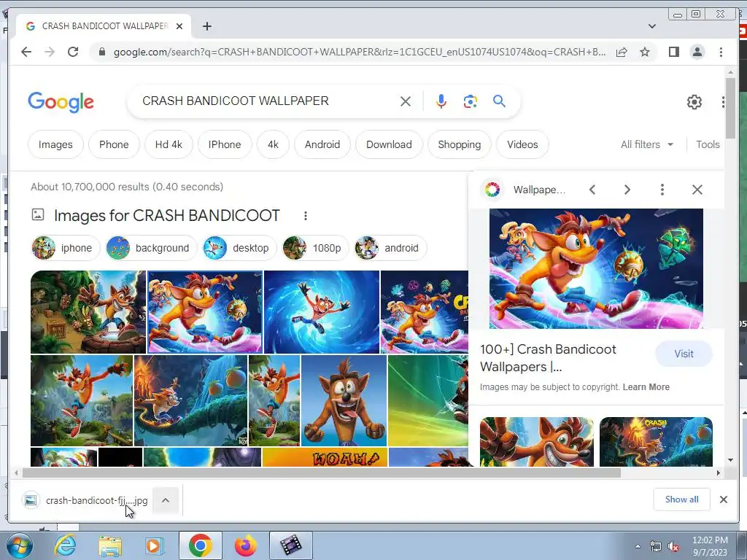Close the downloads bar
Image resolution: width=747 pixels, height=560 pixels.
point(723,499)
